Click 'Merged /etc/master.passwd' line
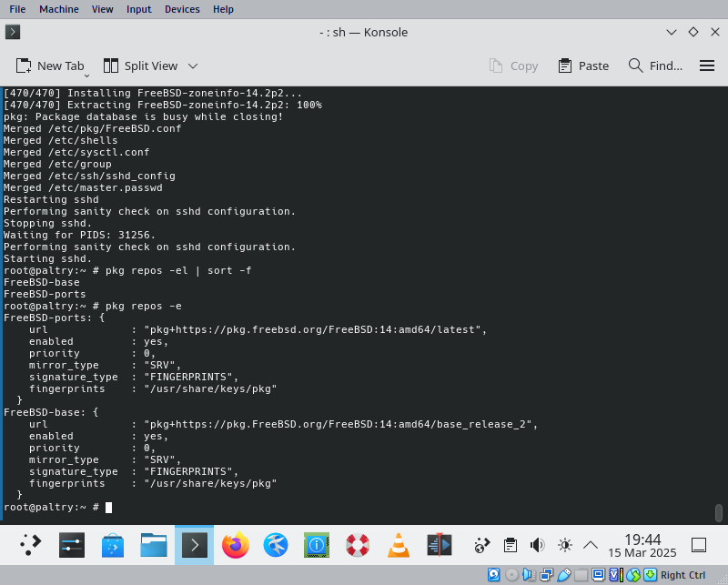 [x=83, y=187]
